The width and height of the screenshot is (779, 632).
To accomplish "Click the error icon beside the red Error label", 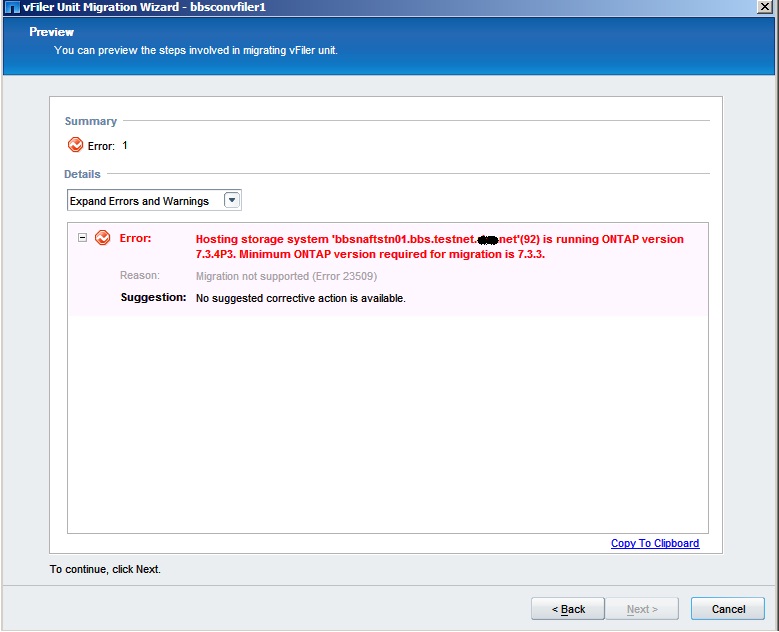I will point(102,238).
